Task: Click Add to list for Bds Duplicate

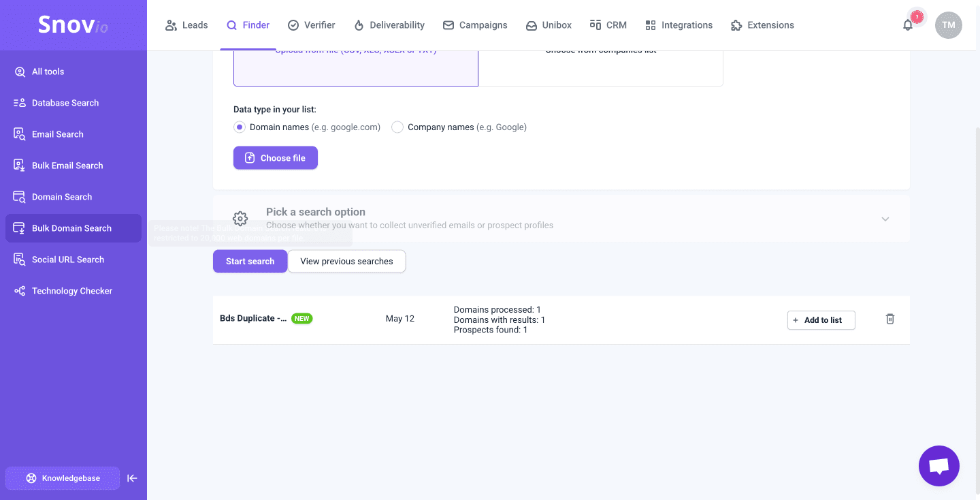Action: 821,320
